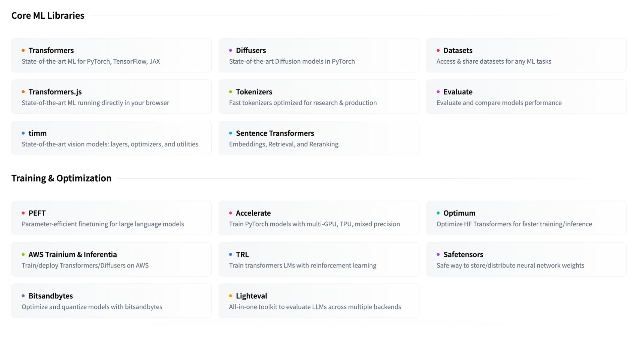The image size is (644, 362).
Task: Click the green dot beside AWS Trainium
Action: 23,254
